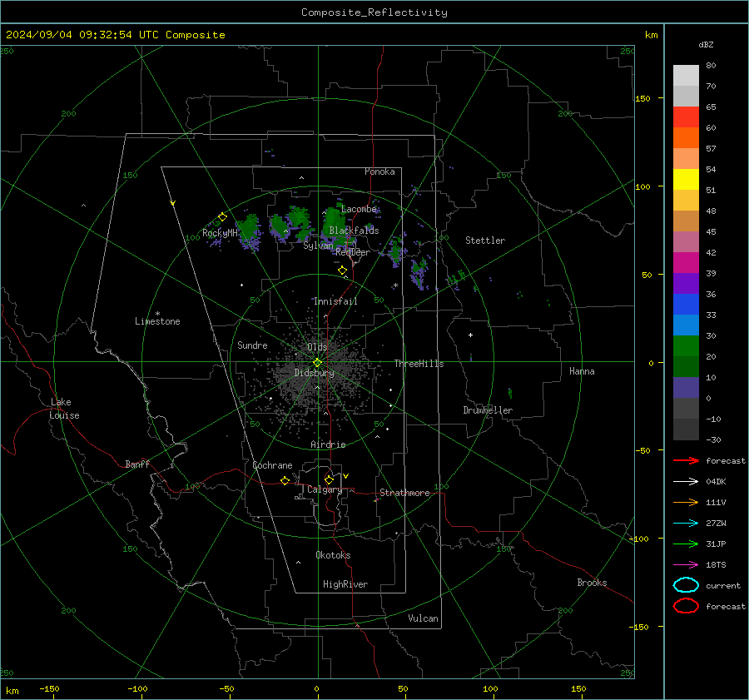This screenshot has width=749, height=700.
Task: Click the bottom axis '-150' tick label
Action: click(49, 689)
